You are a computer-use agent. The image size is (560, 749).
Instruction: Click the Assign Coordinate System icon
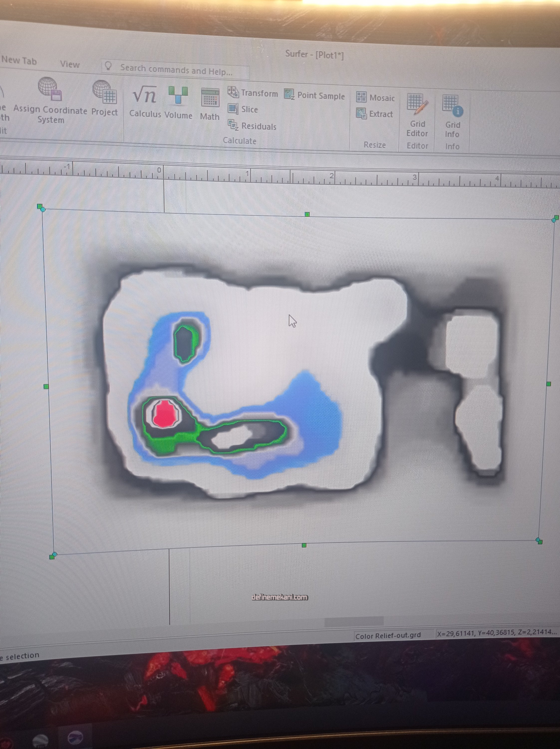(x=50, y=89)
